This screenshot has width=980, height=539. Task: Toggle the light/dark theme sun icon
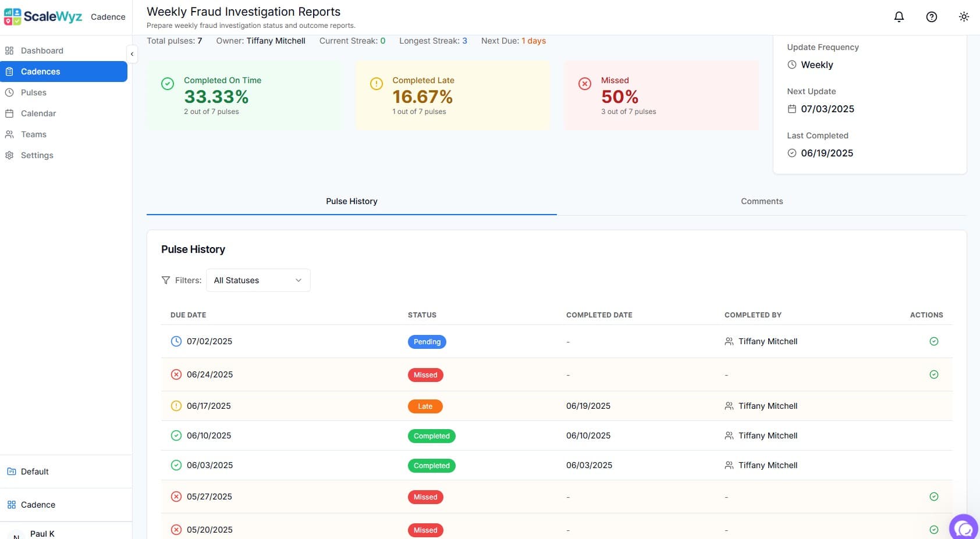[964, 17]
